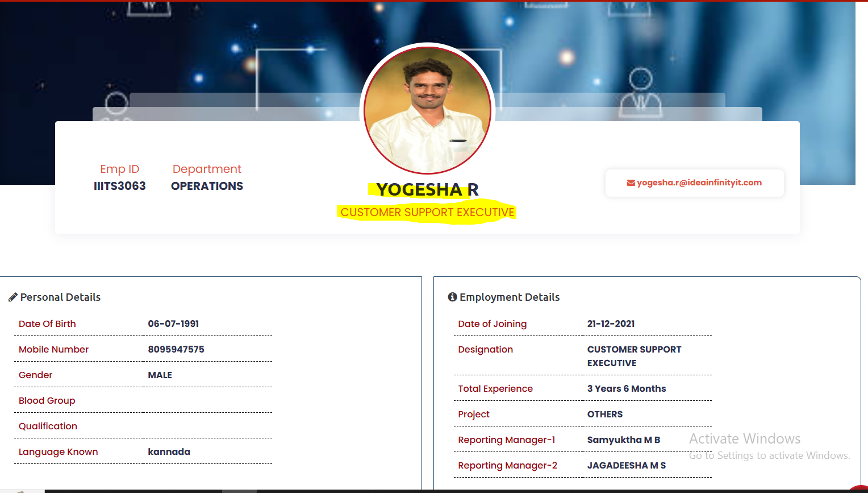Click the Emp ID value IIITS3063
This screenshot has height=493, width=868.
click(x=120, y=186)
